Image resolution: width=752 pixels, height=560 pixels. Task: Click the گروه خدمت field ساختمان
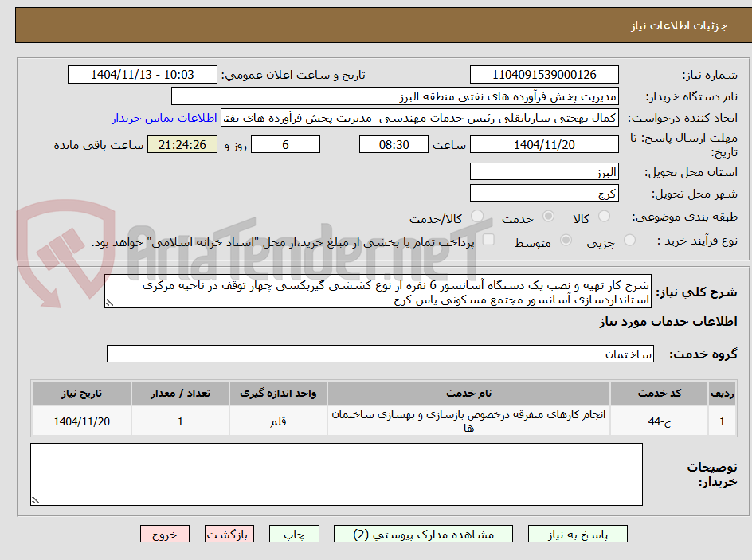coord(380,354)
